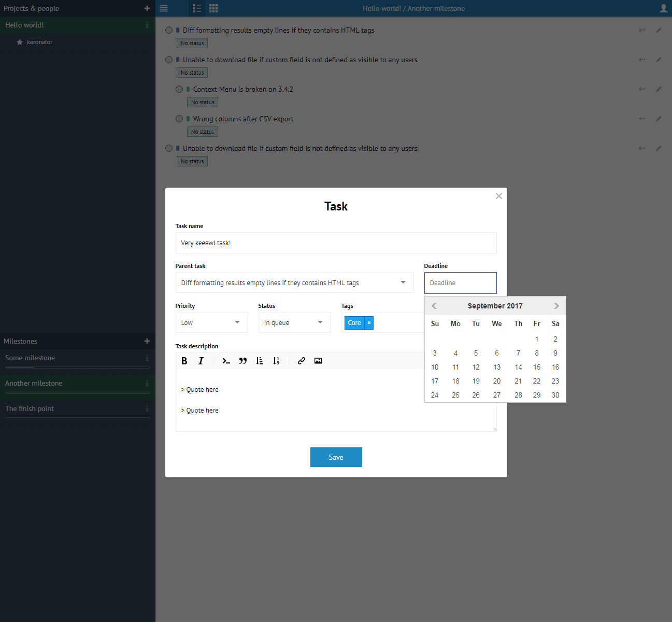The height and width of the screenshot is (622, 672).
Task: Expand the Priority dropdown showing Low
Action: [x=211, y=322]
